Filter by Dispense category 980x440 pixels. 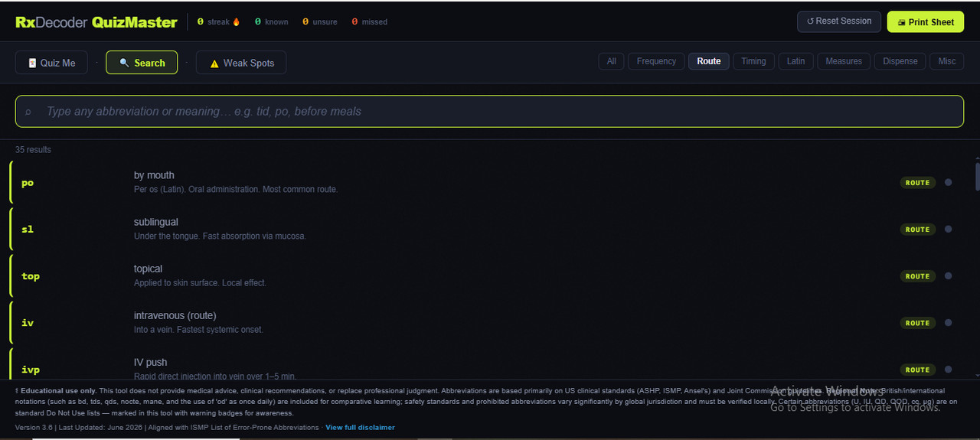point(900,61)
